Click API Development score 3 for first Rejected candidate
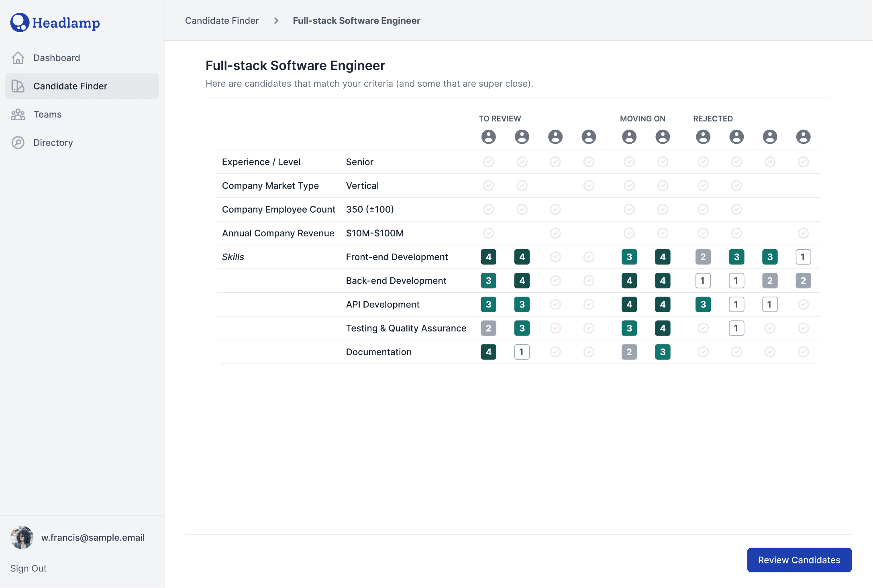The image size is (873, 588). (x=703, y=304)
